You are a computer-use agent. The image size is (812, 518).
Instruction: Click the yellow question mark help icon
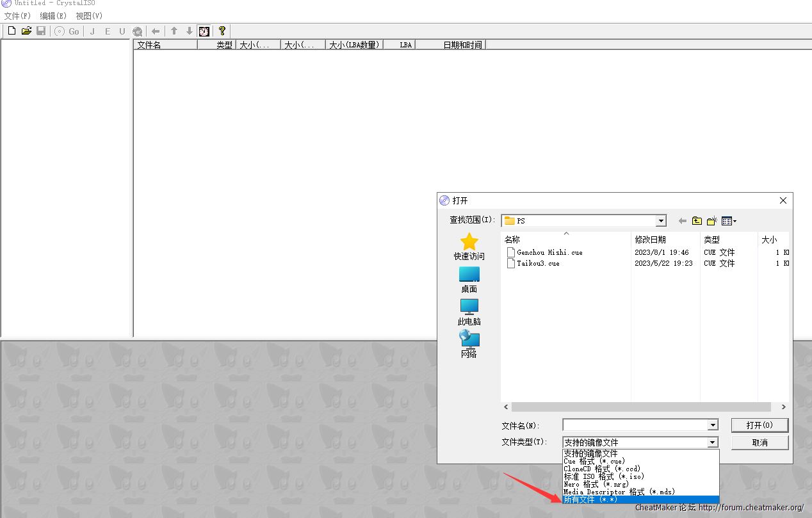(222, 31)
